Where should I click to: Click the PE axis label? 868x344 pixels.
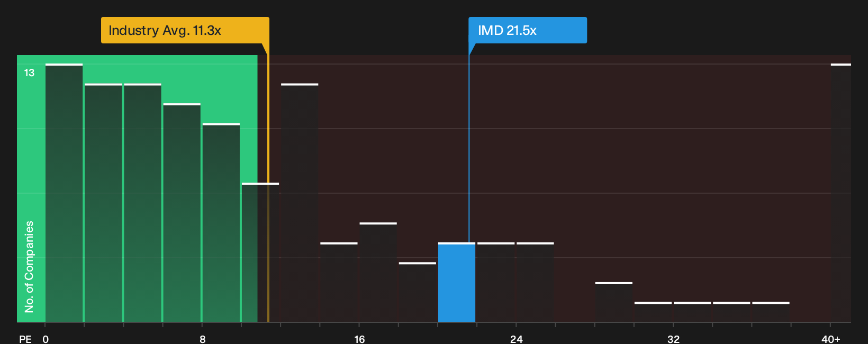(25, 339)
